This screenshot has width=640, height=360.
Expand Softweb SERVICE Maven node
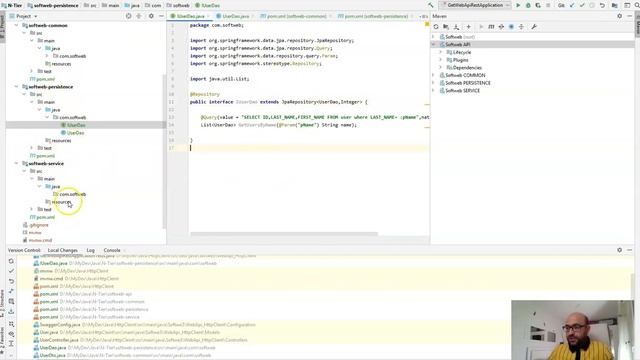point(433,91)
